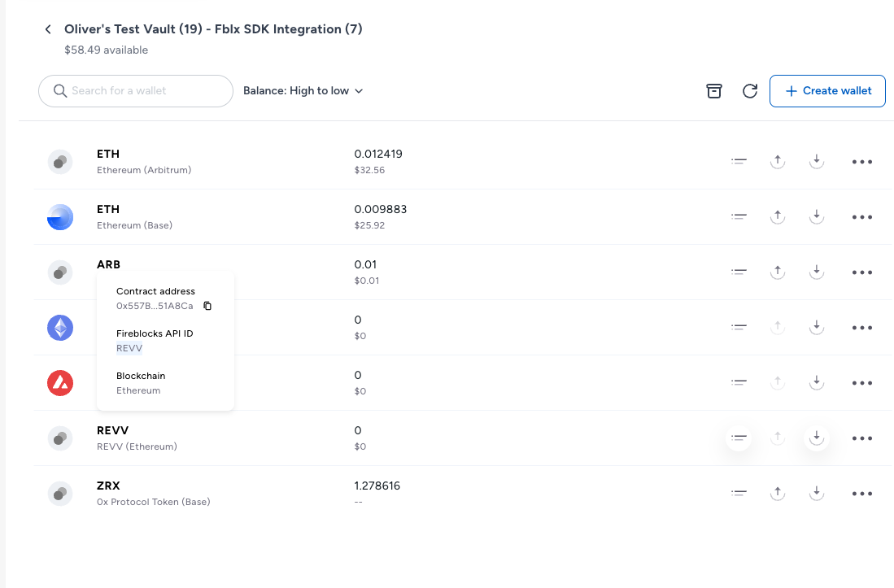Open more options in the Avalanche-logo row
Screen dimensions: 894x588
coord(862,383)
